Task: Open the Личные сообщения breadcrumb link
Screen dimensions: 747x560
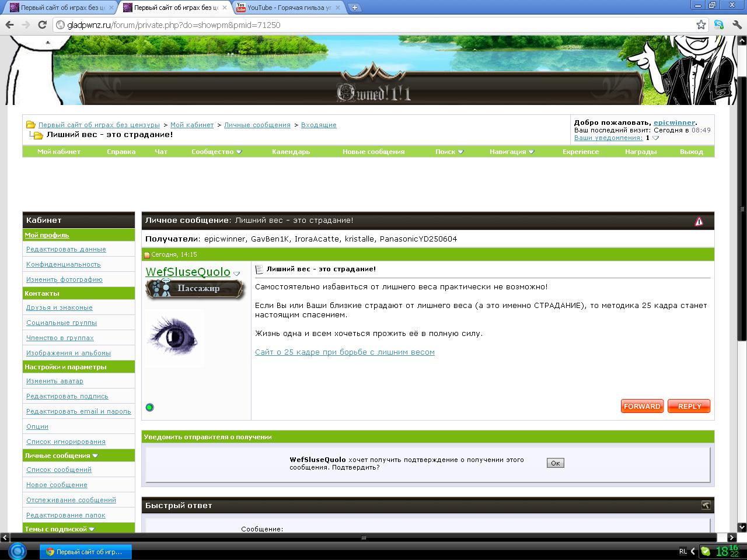Action: click(257, 125)
